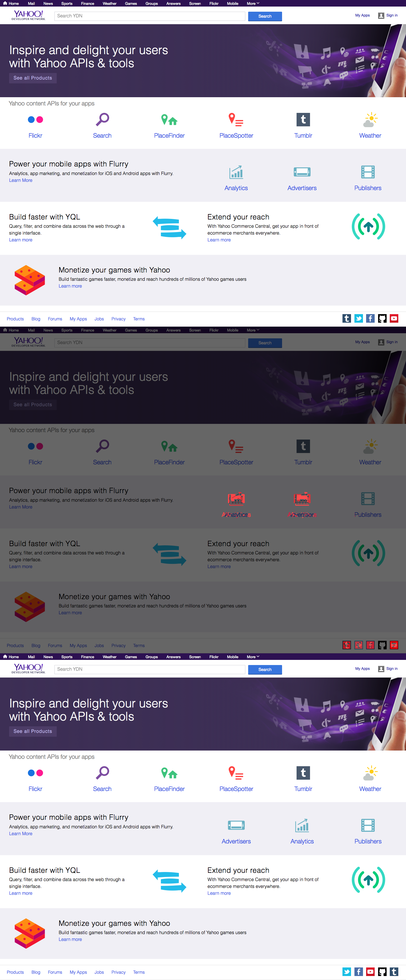Focus the Search YDN field in topmost header
Screen dimensions: 406x980
tap(150, 16)
